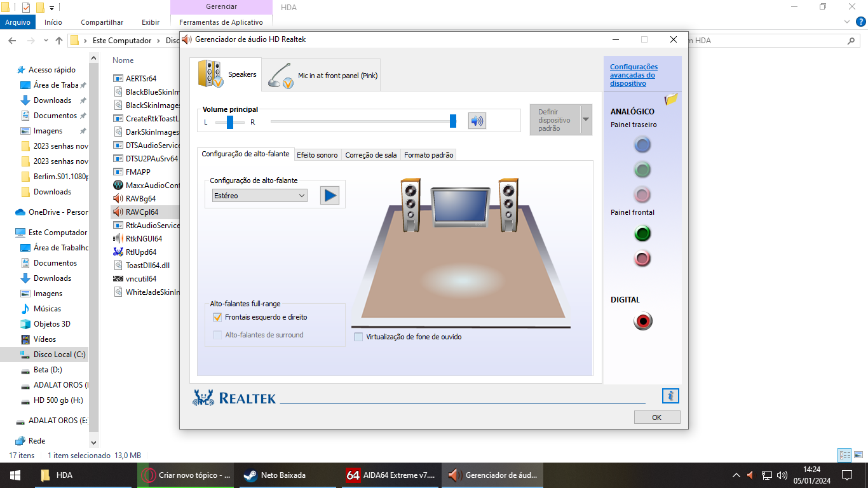Select Este Computador in navigation pane

click(x=57, y=233)
